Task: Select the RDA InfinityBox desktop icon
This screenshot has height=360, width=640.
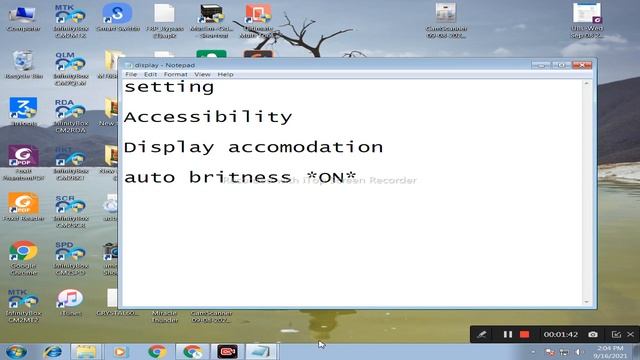Action: coord(71,116)
